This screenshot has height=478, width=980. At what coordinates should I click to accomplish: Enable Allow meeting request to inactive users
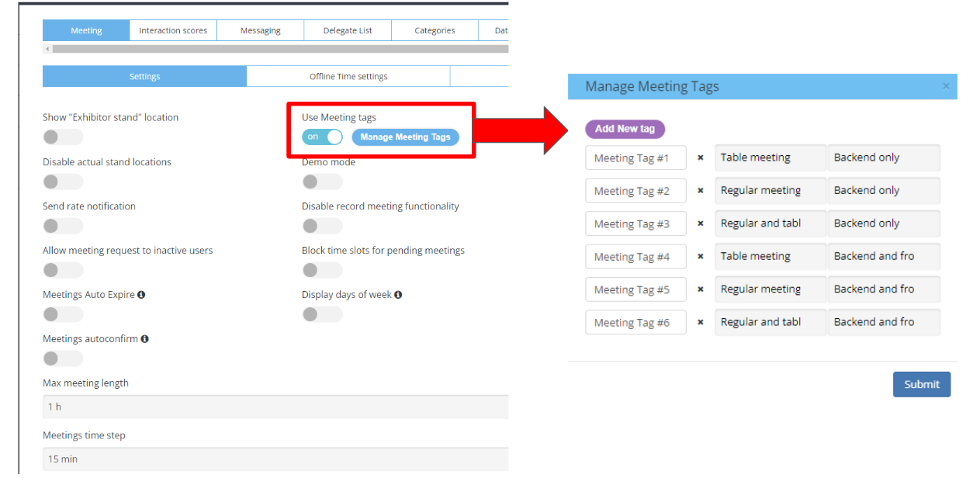(x=63, y=270)
